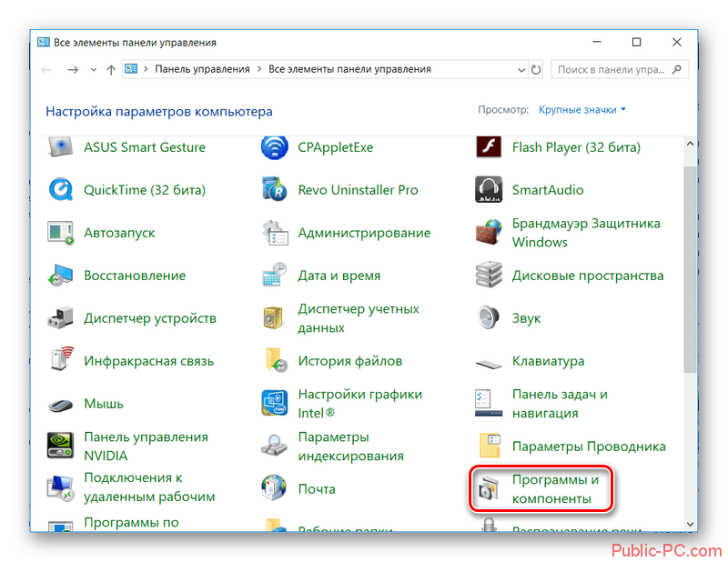Open the Звук link
Image resolution: width=728 pixels, height=562 pixels.
point(526,318)
